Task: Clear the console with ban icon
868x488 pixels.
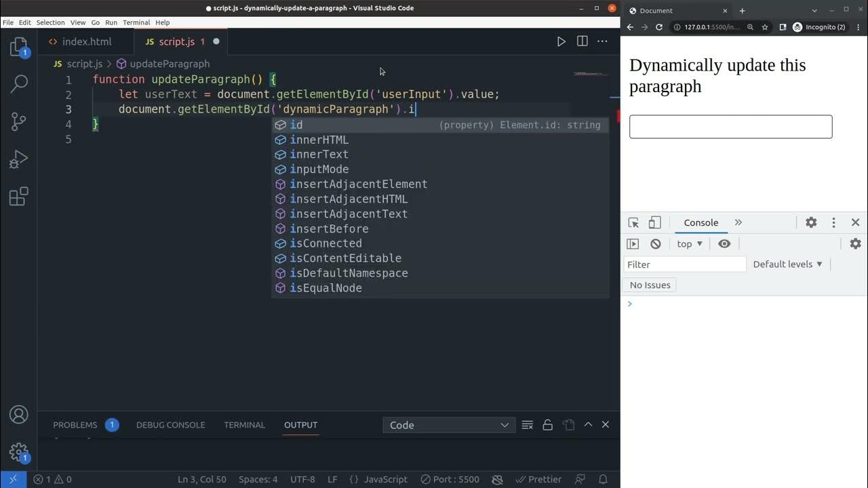Action: click(655, 244)
